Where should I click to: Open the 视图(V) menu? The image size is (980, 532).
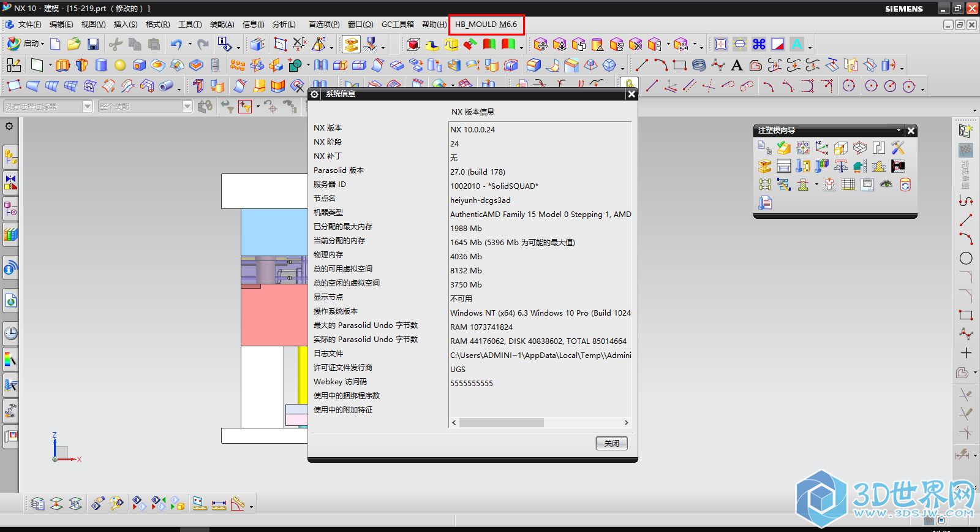pos(93,25)
